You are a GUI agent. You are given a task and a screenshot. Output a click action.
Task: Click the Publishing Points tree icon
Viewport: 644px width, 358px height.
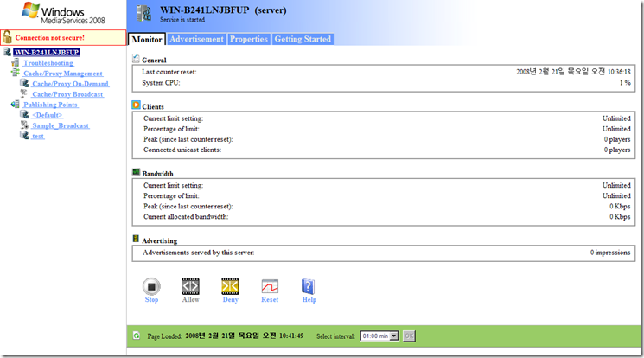(x=16, y=104)
